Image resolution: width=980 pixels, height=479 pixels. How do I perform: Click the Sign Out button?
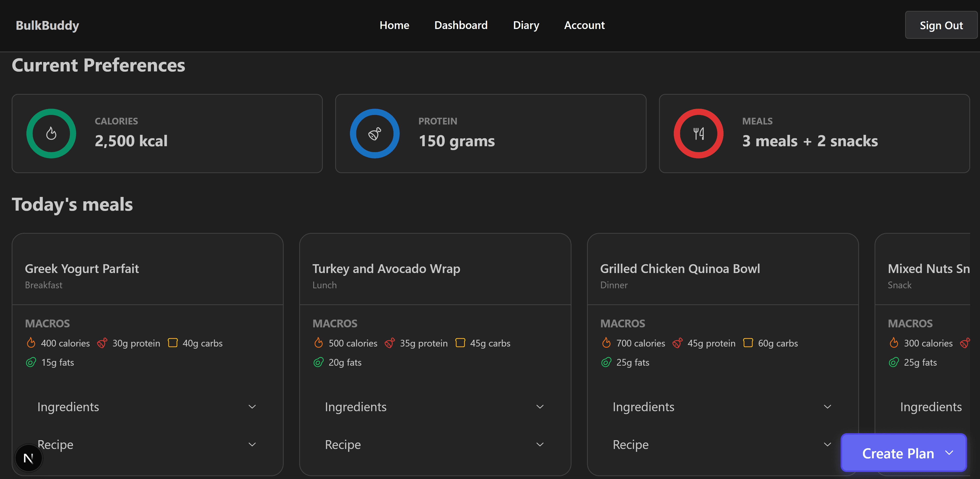(941, 25)
